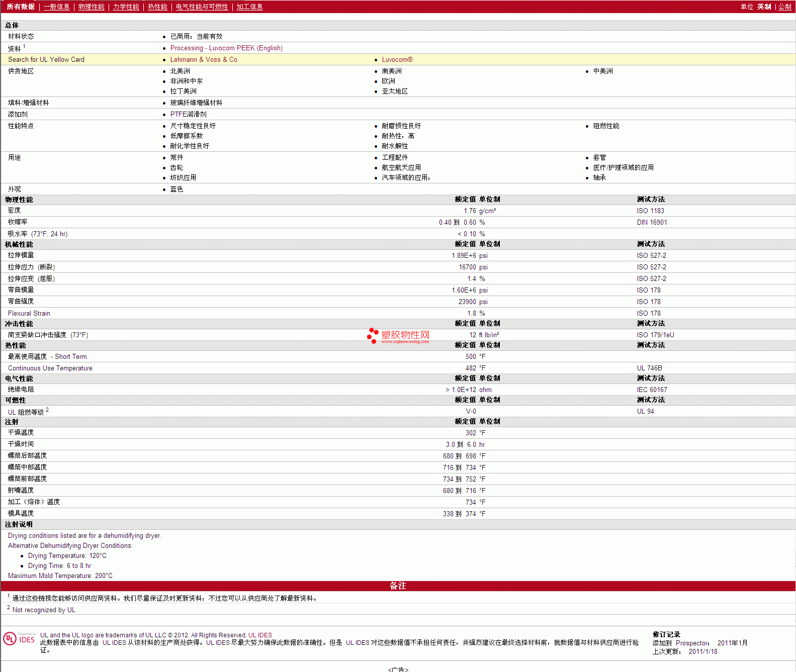Click UL 94 test method

645,411
